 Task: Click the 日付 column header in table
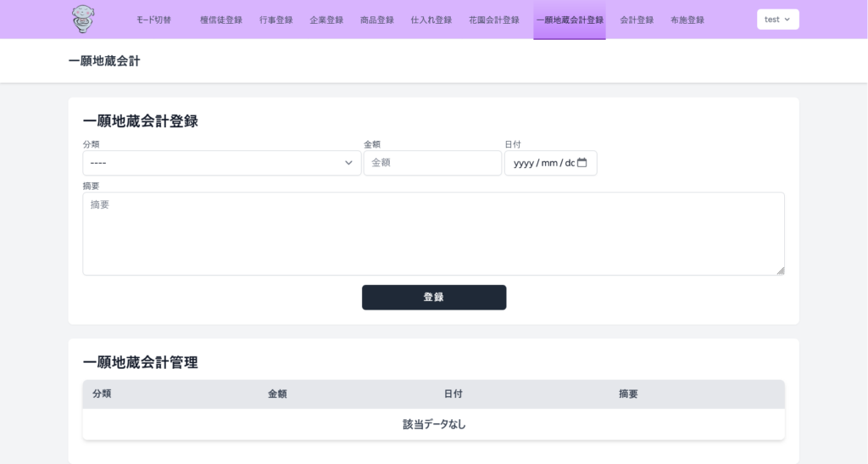pyautogui.click(x=453, y=394)
